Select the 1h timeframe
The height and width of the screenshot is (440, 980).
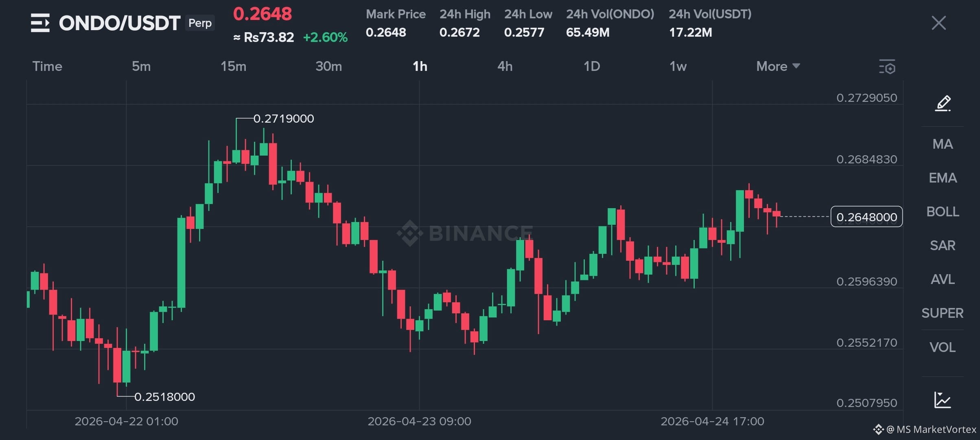coord(420,66)
